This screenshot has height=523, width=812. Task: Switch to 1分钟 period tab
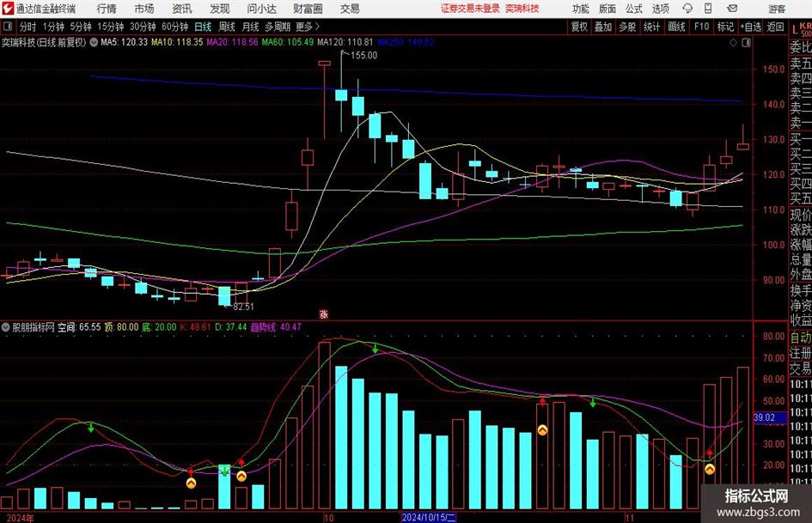click(x=53, y=27)
